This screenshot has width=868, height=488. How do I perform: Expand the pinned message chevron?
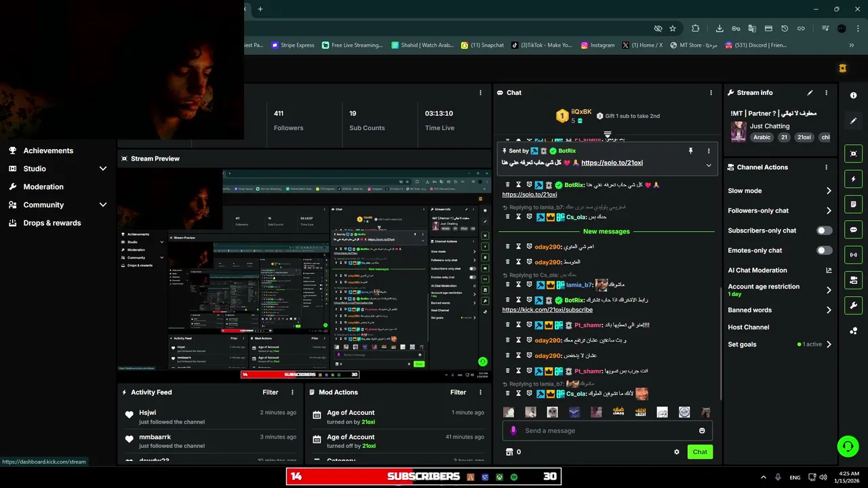(x=709, y=165)
